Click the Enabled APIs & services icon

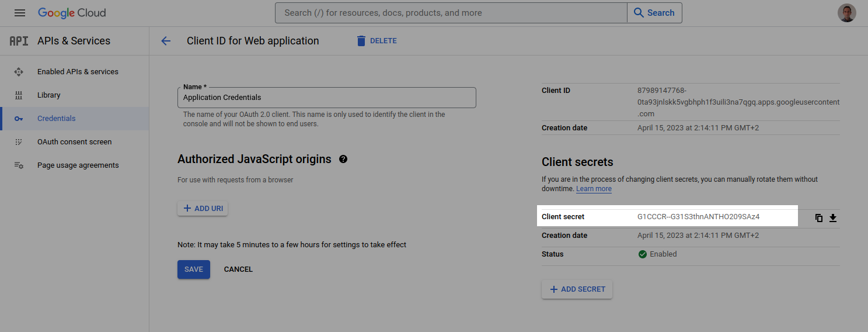coord(19,72)
